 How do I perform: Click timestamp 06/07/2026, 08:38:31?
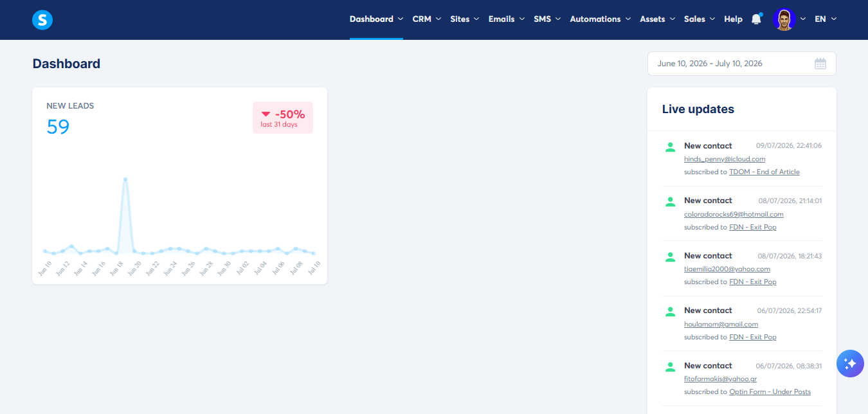(789, 366)
